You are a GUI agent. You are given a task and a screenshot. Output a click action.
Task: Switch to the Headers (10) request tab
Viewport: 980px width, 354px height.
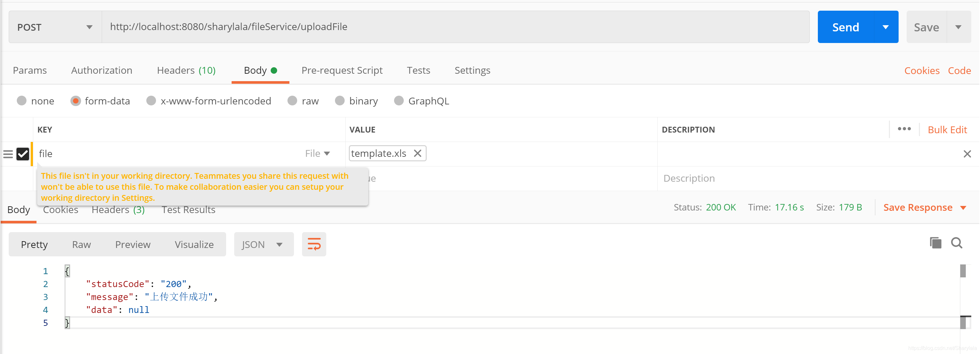[x=186, y=70]
